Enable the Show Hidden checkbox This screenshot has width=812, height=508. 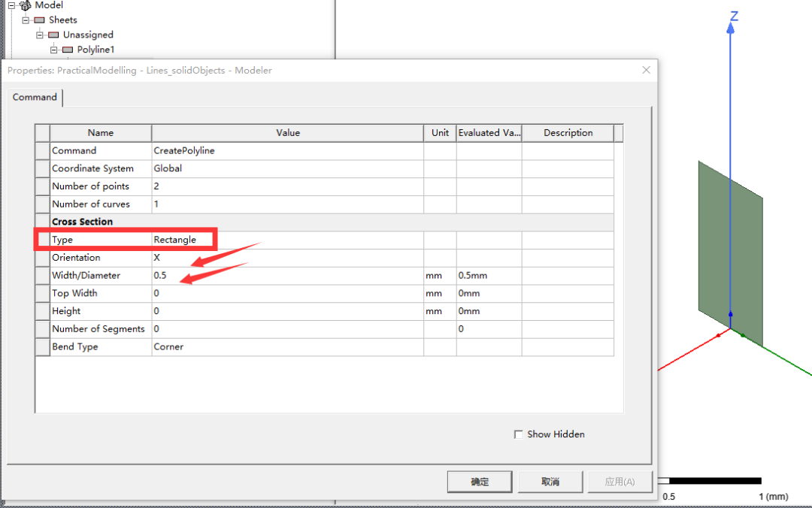coord(518,434)
